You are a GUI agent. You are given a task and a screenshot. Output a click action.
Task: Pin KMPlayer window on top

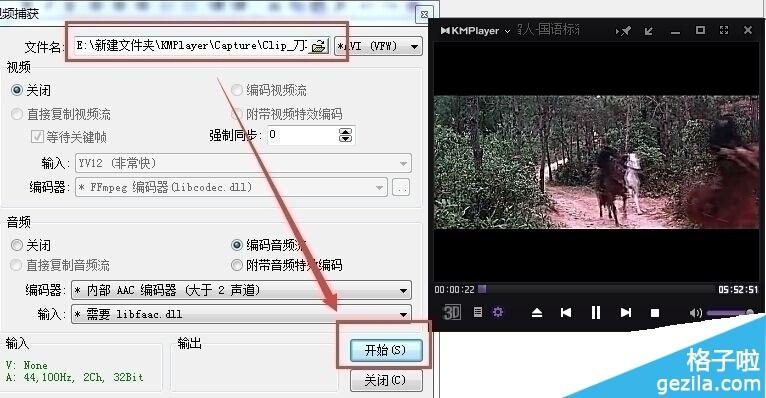point(624,31)
